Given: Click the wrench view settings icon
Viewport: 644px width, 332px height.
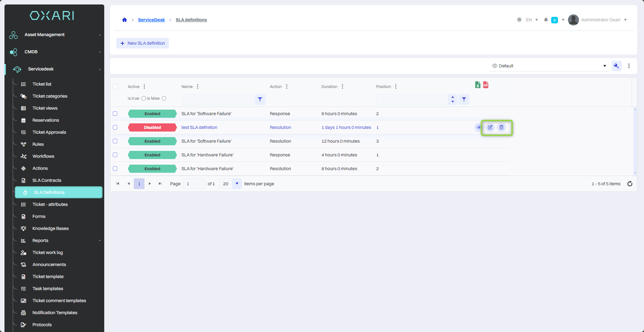Looking at the screenshot, I should click(x=616, y=66).
